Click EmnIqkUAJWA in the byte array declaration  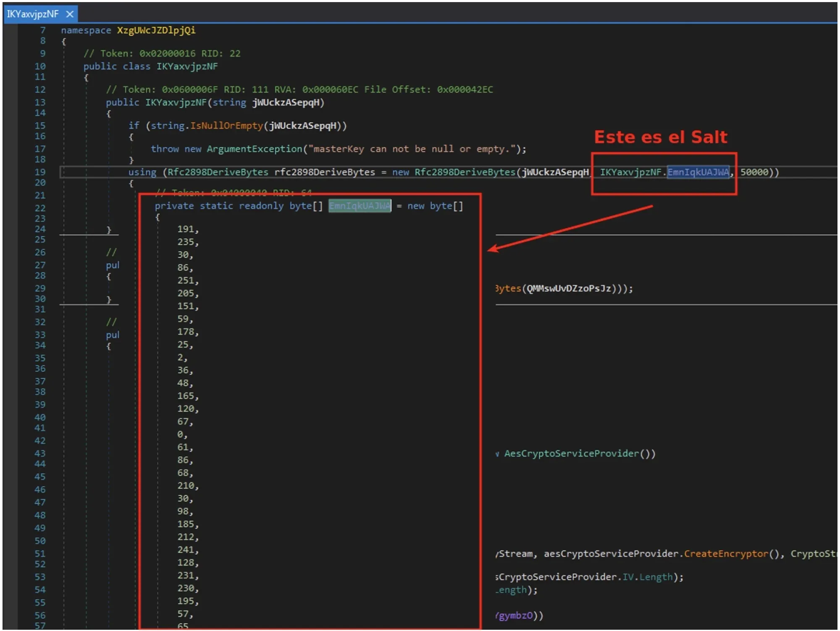(360, 206)
